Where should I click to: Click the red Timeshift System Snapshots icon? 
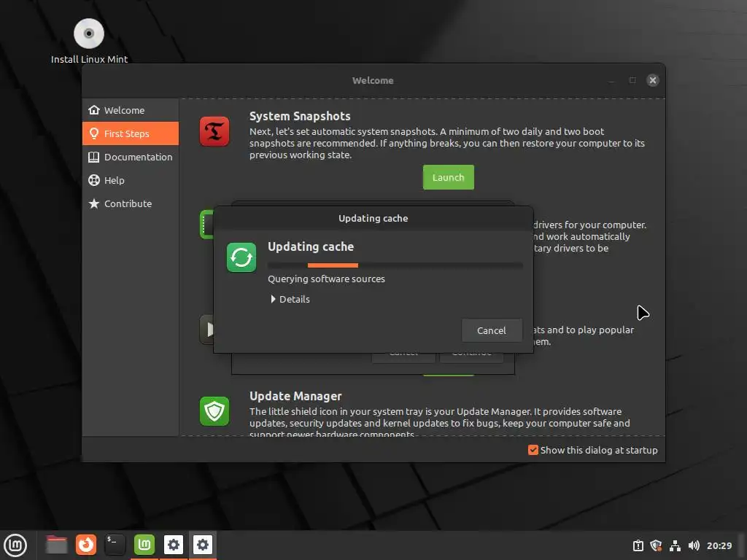[x=214, y=131]
